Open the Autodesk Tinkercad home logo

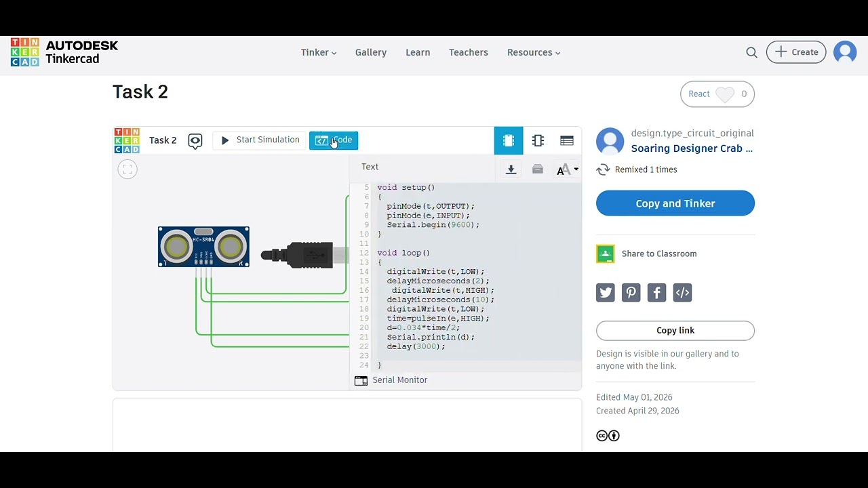pyautogui.click(x=64, y=52)
